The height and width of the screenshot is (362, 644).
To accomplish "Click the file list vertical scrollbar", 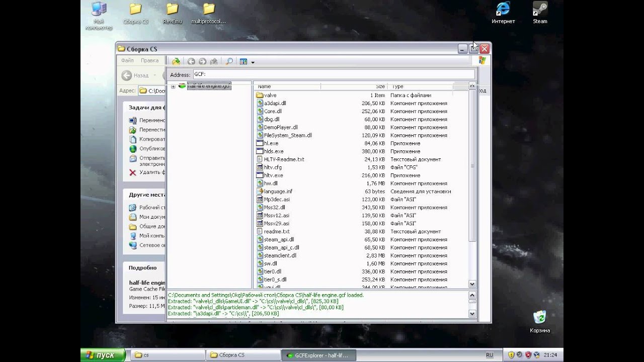I will click(472, 166).
